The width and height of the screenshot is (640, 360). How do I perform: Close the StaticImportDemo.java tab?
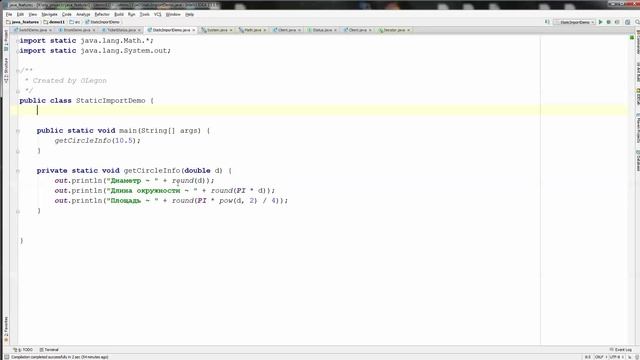[x=194, y=30]
